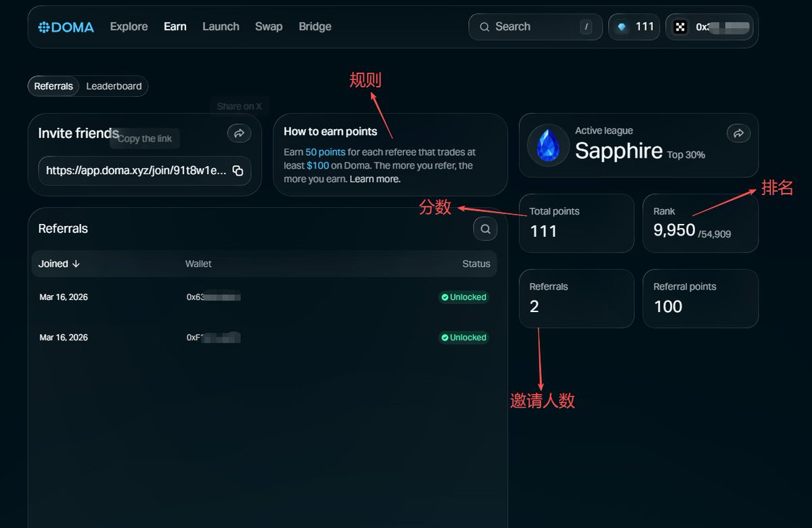The image size is (812, 528).
Task: Click the 50 points highlighted text
Action: coord(325,152)
